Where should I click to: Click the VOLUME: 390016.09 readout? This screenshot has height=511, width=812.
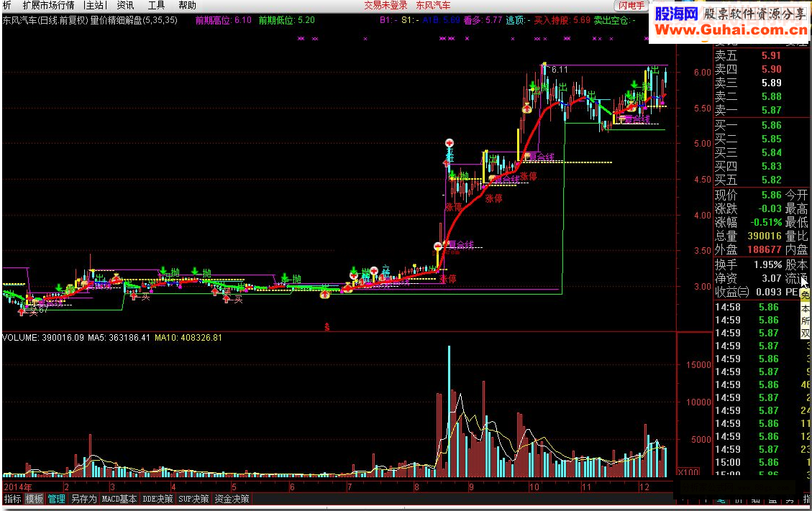44,338
